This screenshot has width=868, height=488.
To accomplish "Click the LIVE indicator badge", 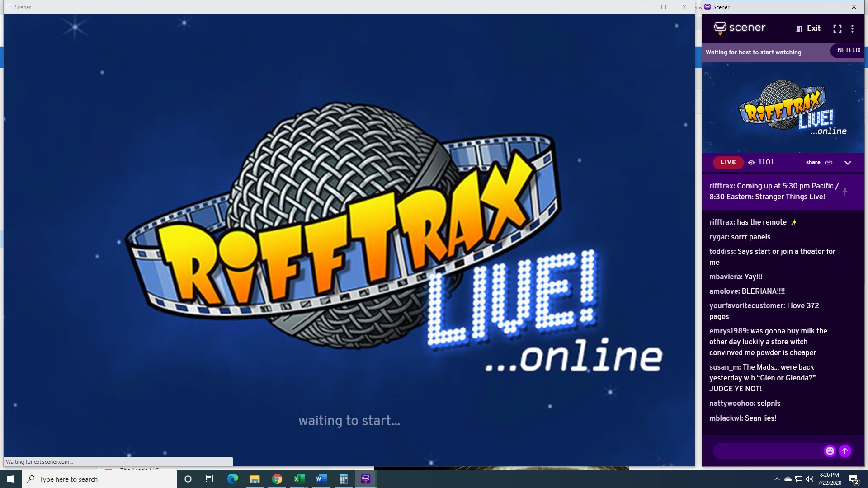I will (x=728, y=162).
